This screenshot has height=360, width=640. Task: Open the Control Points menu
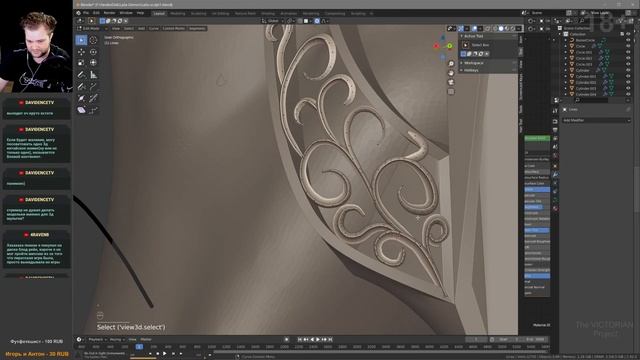point(174,29)
